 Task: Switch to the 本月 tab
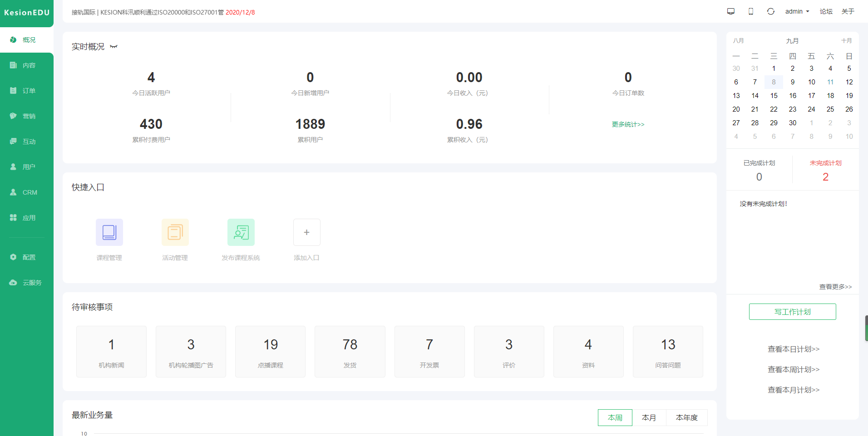pyautogui.click(x=649, y=417)
